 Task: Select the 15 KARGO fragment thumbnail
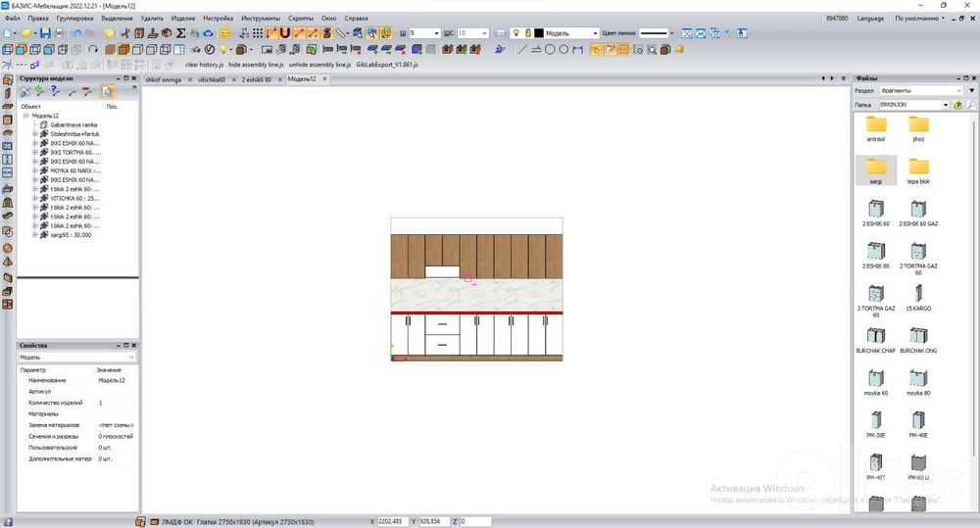tap(918, 298)
